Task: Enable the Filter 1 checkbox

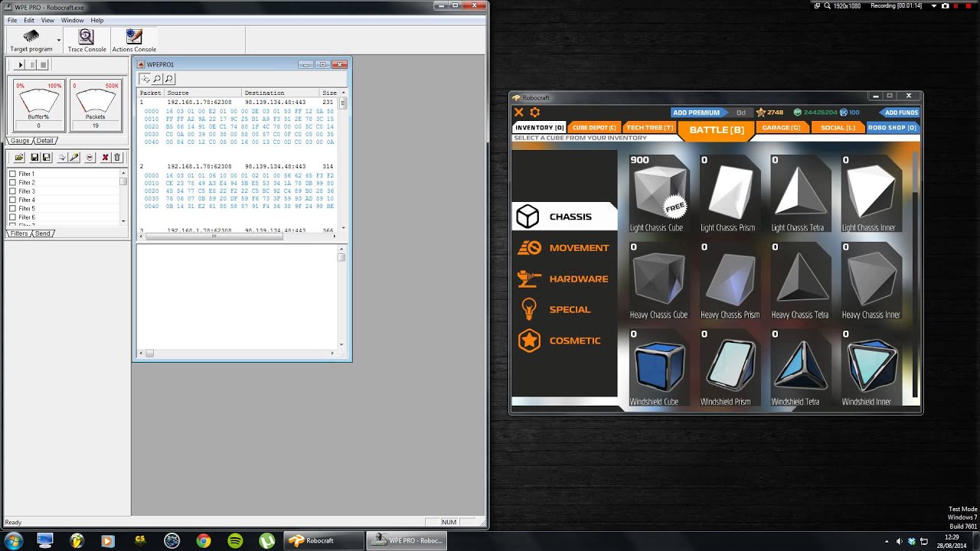Action: 12,174
